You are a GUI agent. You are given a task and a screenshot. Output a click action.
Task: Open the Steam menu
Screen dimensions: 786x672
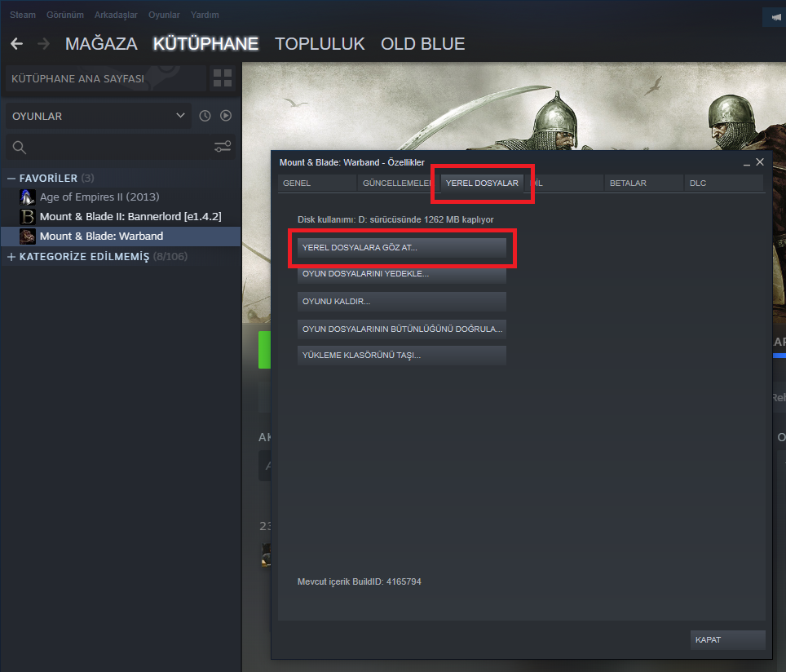(23, 15)
